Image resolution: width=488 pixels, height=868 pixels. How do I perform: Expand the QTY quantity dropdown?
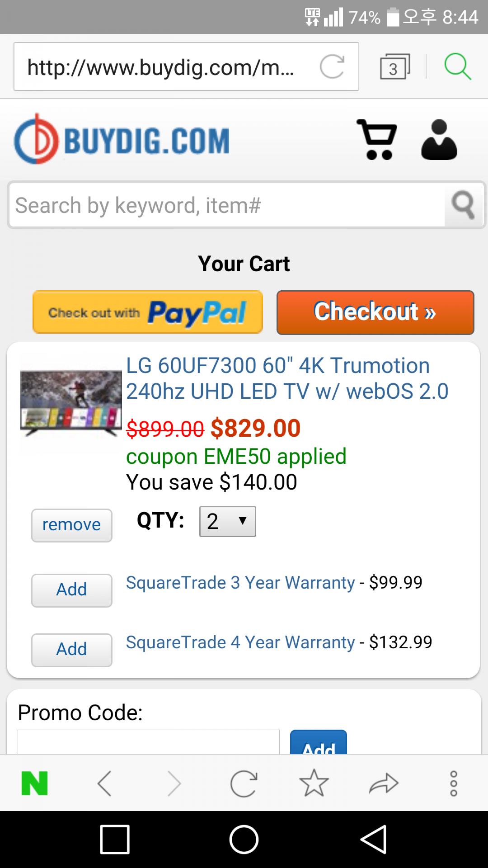click(x=227, y=522)
